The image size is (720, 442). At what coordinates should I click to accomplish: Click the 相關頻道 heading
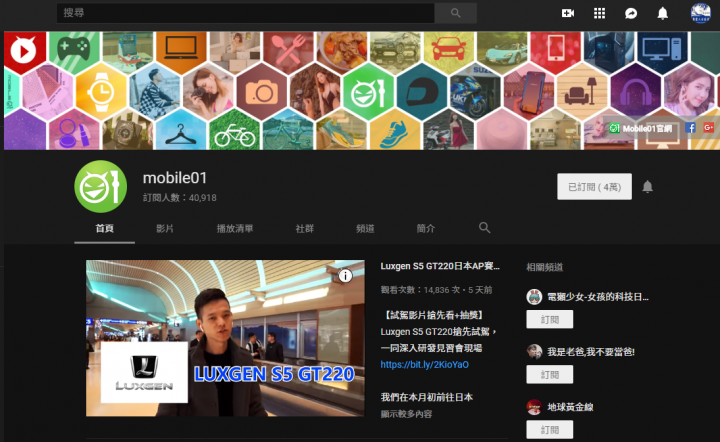(545, 267)
